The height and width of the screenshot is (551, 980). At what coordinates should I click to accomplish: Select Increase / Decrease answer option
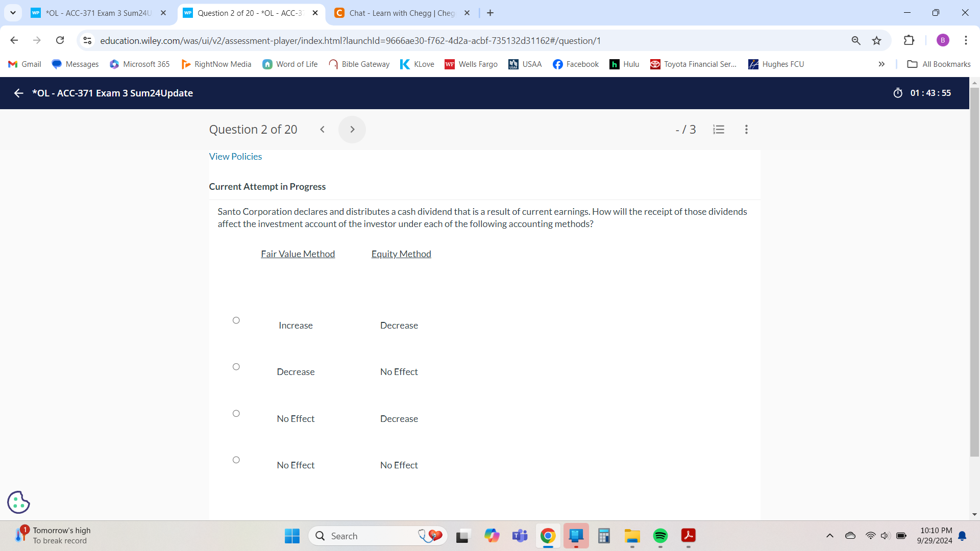[236, 320]
